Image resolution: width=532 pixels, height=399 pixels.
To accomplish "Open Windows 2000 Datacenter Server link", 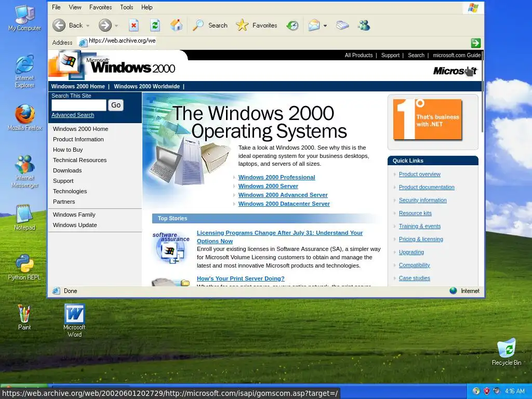I will [284, 204].
